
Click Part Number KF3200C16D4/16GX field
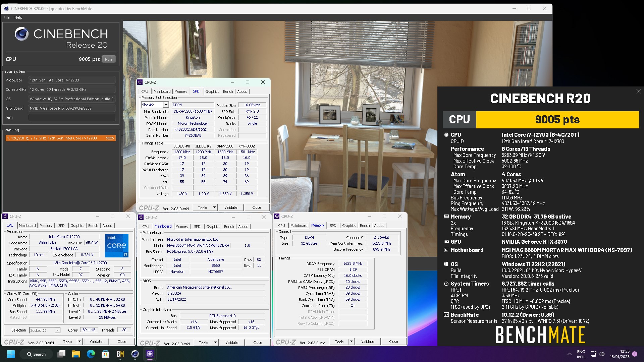193,129
